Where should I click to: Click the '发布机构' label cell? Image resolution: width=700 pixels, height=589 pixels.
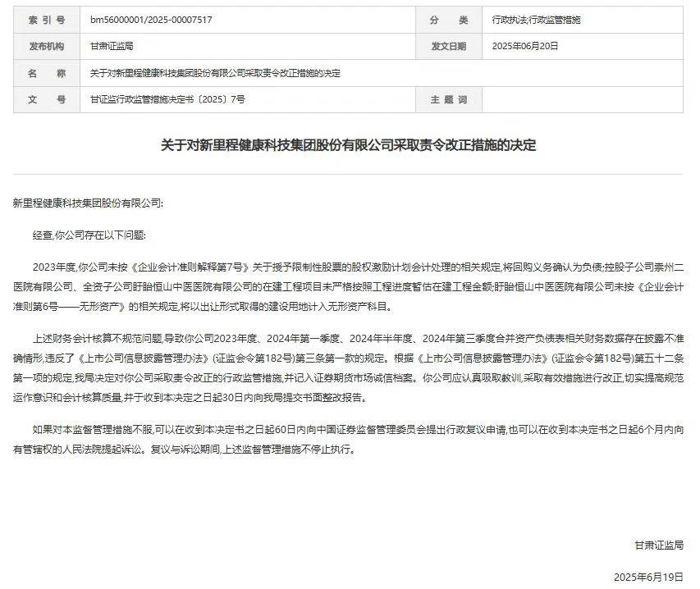pos(47,47)
